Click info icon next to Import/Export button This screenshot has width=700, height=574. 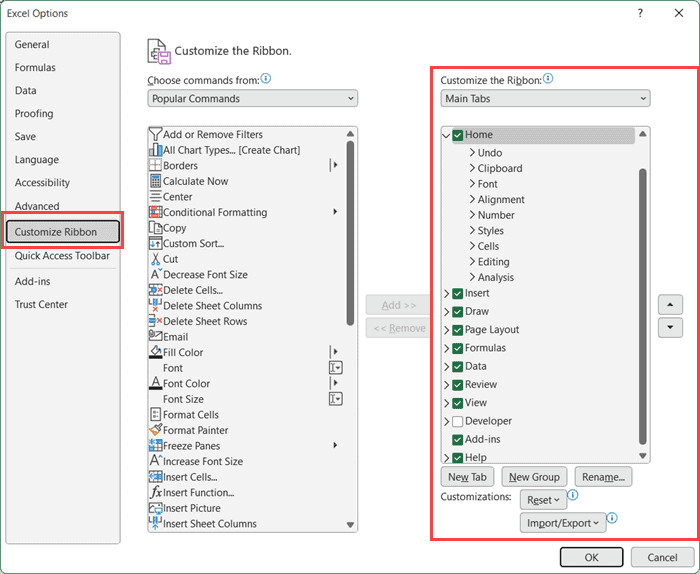612,518
